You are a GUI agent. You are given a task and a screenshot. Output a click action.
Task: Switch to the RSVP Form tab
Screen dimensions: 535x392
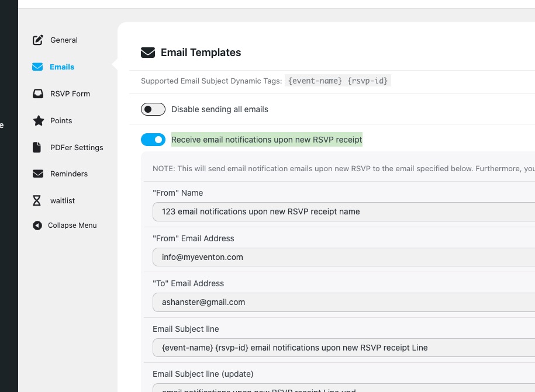tap(70, 94)
